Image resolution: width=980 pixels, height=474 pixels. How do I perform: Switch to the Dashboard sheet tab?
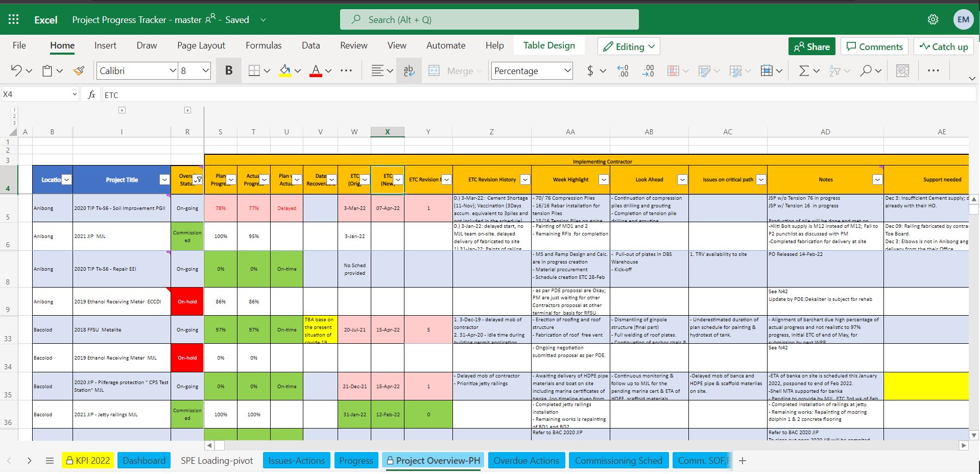(x=144, y=460)
